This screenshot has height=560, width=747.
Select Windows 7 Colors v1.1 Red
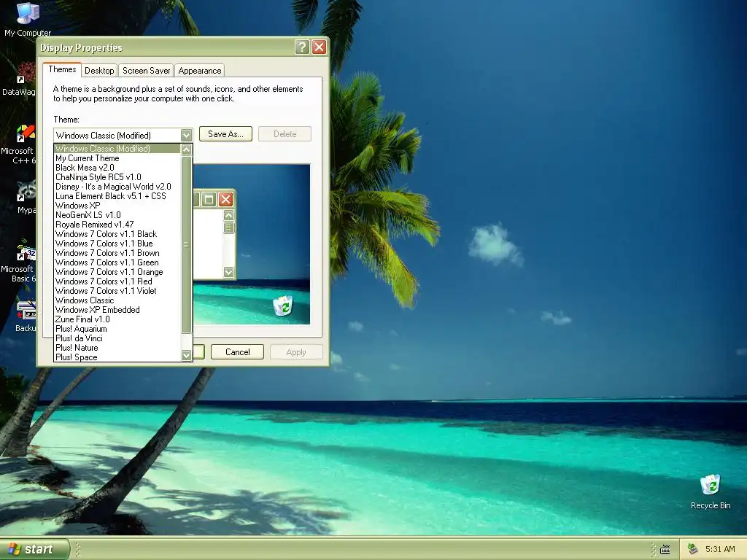pos(117,281)
